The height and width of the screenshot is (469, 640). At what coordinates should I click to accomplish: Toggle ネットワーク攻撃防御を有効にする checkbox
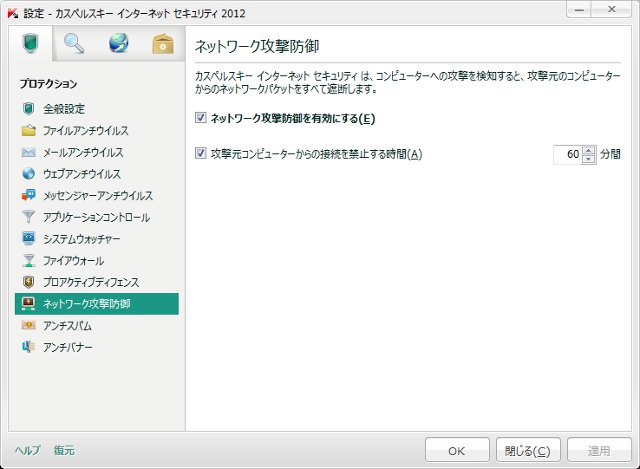200,118
